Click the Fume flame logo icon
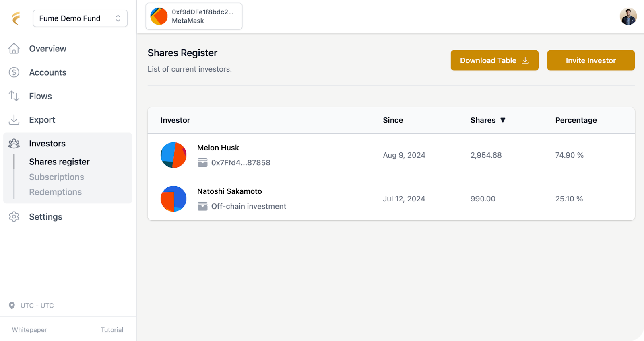The height and width of the screenshot is (341, 644). tap(16, 18)
